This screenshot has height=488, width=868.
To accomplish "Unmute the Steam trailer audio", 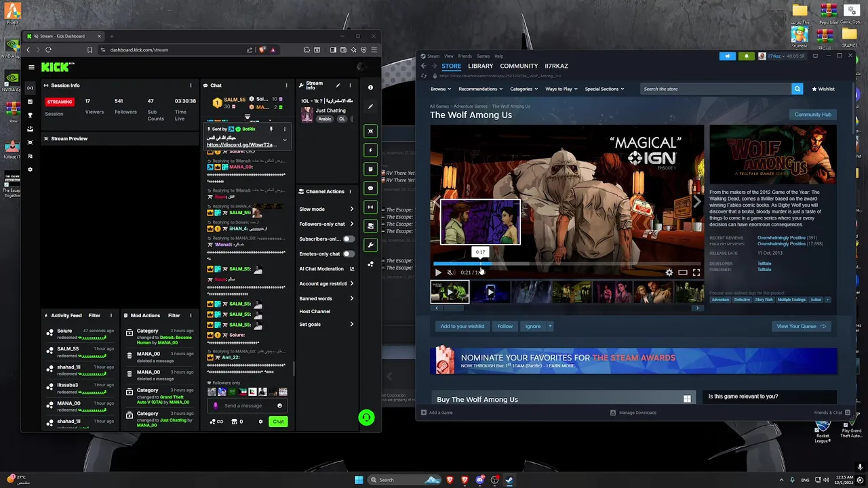I will click(x=450, y=272).
